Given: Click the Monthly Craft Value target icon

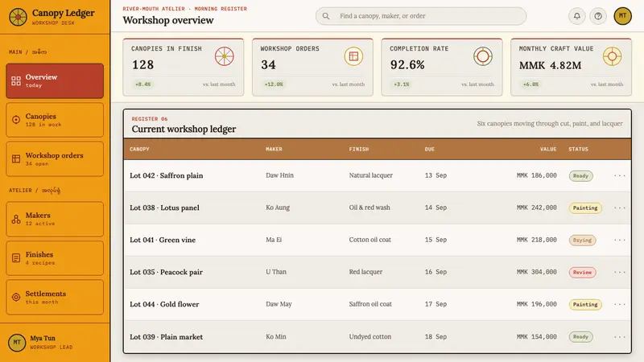Looking at the screenshot, I should coord(612,56).
